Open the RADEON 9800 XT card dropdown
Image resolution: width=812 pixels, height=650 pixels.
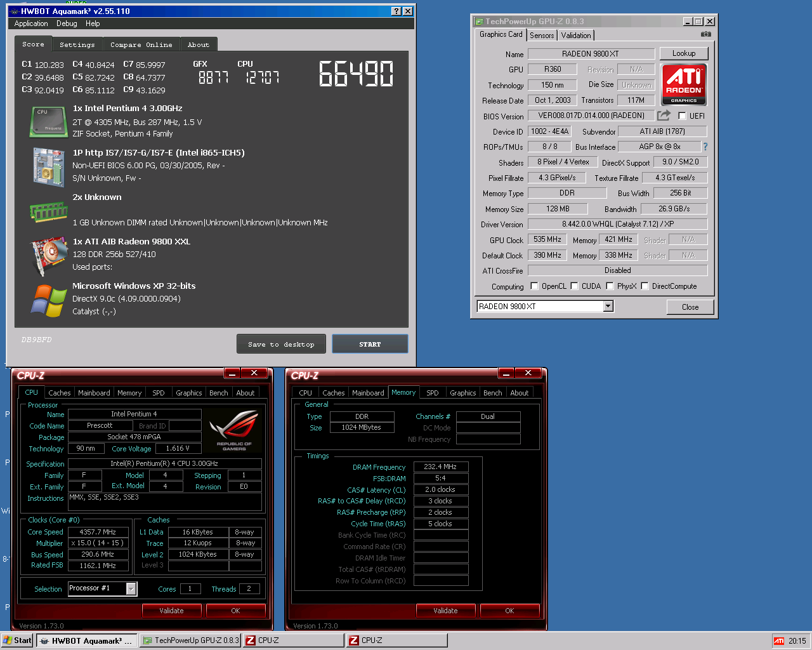click(x=608, y=307)
